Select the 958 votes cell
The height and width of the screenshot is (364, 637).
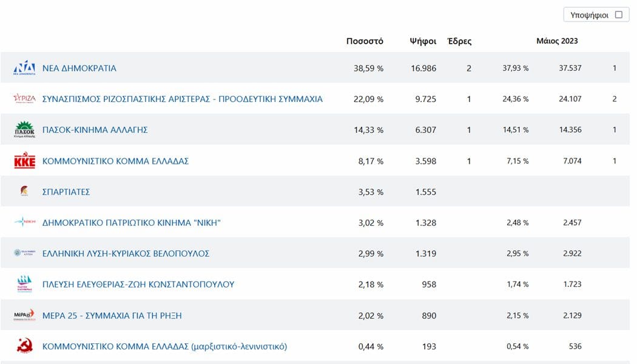coord(428,285)
